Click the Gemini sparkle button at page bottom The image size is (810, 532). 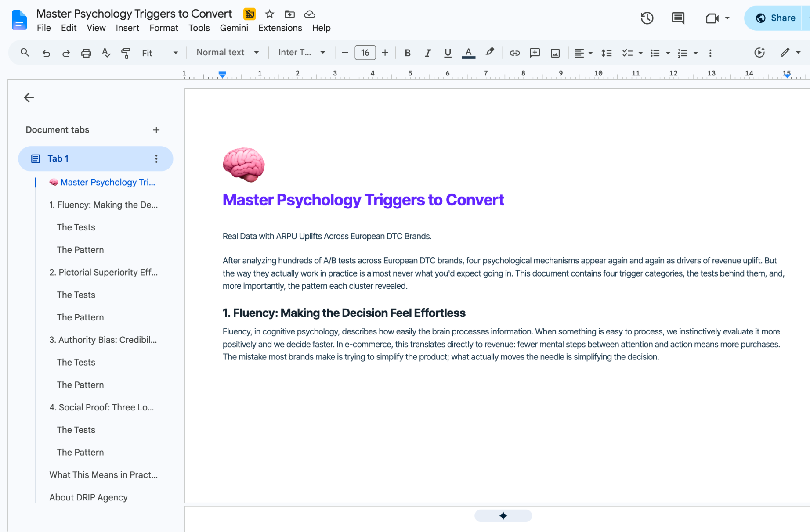(503, 516)
